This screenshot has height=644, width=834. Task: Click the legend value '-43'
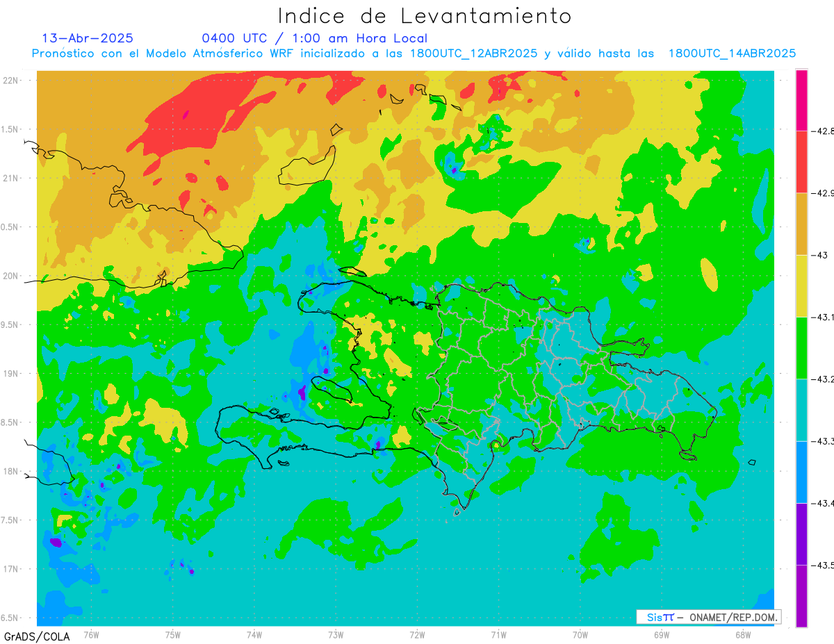click(819, 255)
